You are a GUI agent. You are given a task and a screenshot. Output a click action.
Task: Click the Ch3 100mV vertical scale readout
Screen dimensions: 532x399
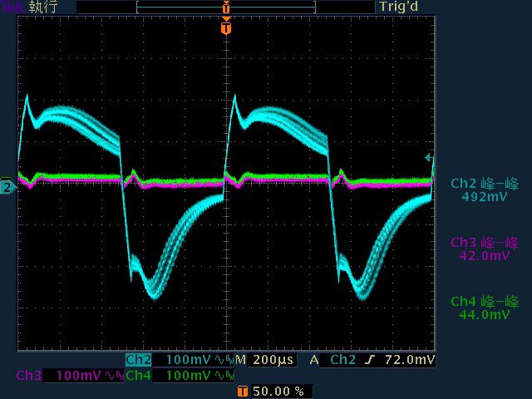coord(79,376)
